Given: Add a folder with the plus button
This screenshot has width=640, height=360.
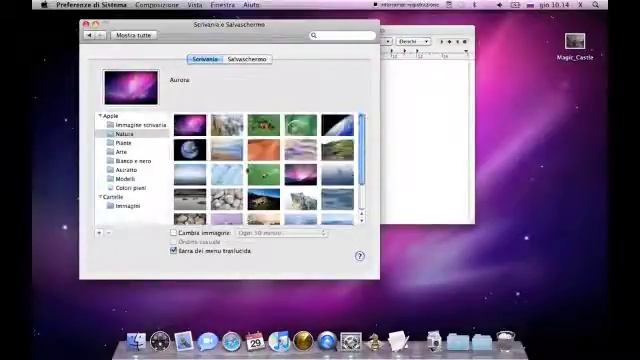Looking at the screenshot, I should (99, 233).
